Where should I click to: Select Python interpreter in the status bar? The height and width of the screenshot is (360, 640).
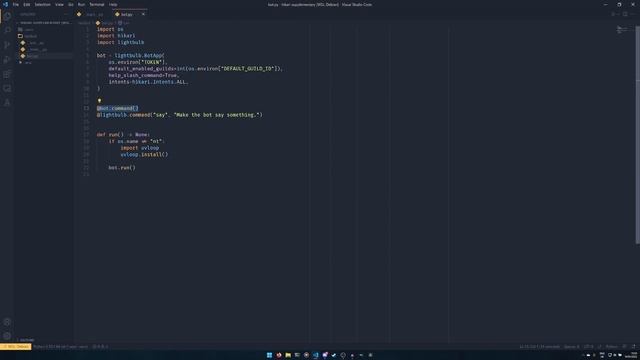tap(60, 347)
